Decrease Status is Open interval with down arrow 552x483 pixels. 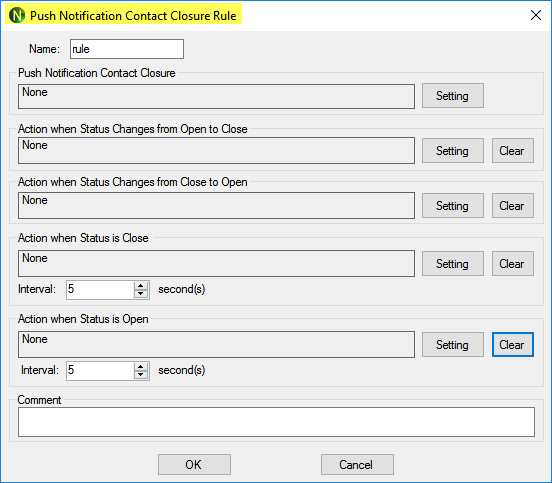(x=141, y=375)
